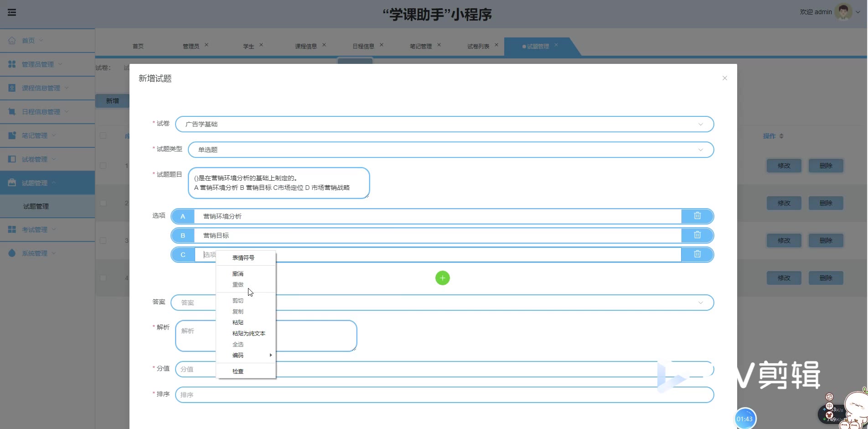Choose 粘贴 from the context menu
Screen dimensions: 868x429
(238, 323)
